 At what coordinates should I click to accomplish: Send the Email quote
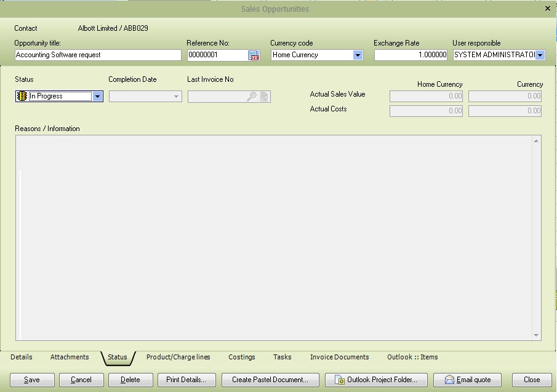point(467,380)
